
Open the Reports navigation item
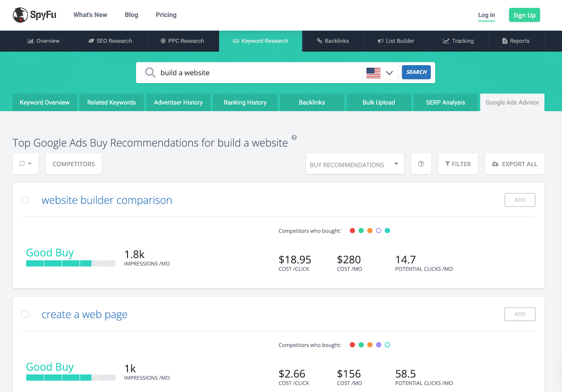click(516, 41)
